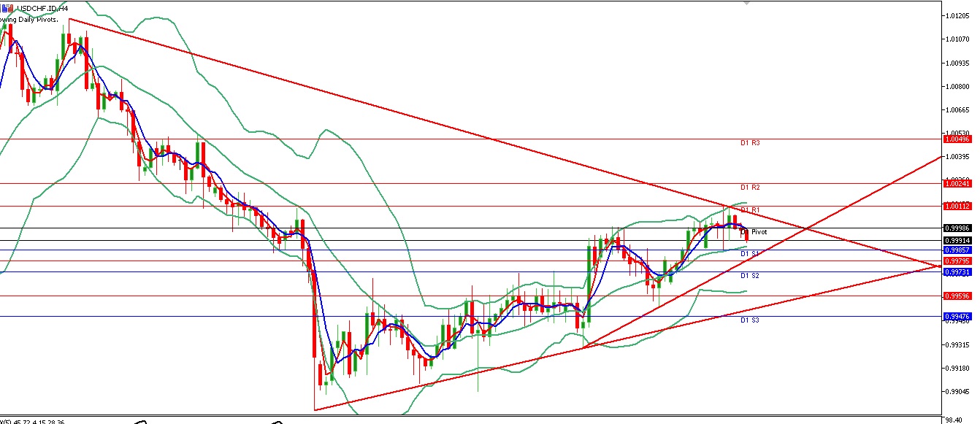Click the 1.00800 price scale value
This screenshot has width=980, height=424.
956,86
